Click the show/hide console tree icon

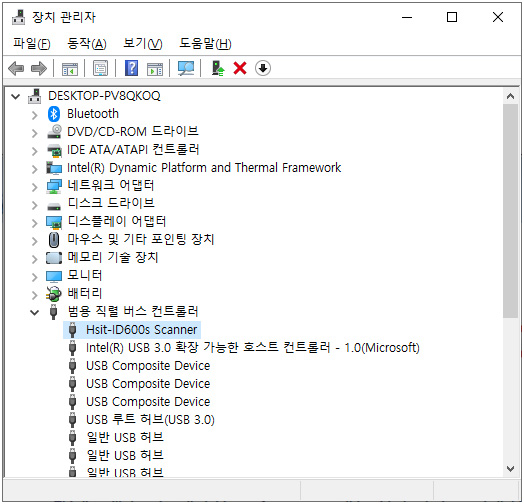pyautogui.click(x=70, y=69)
